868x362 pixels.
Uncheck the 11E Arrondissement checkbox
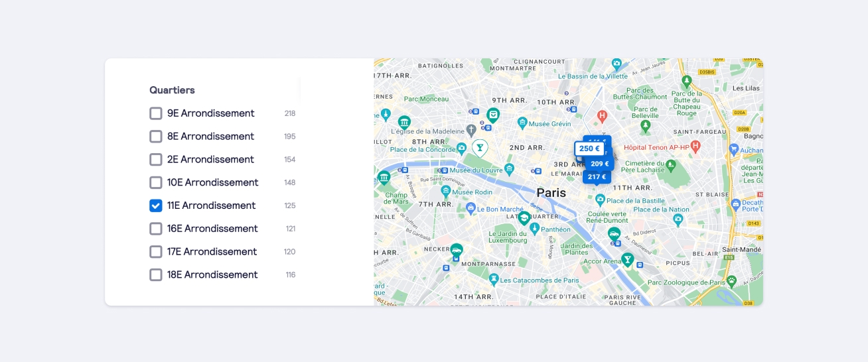click(156, 206)
